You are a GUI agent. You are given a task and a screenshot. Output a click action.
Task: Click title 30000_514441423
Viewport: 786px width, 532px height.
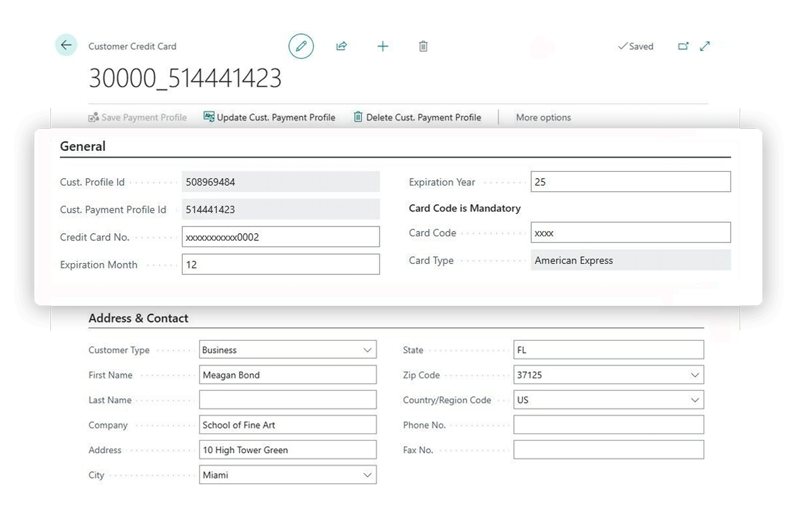coord(185,78)
